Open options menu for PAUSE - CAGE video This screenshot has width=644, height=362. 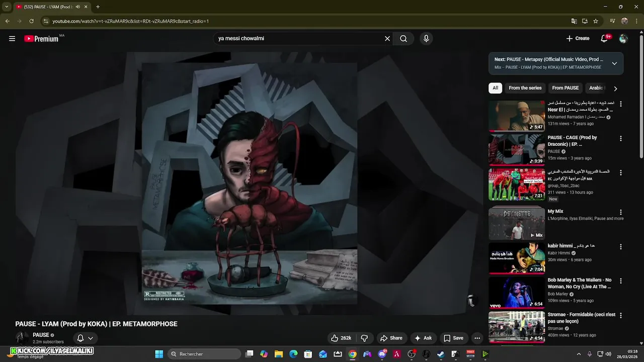(x=621, y=138)
